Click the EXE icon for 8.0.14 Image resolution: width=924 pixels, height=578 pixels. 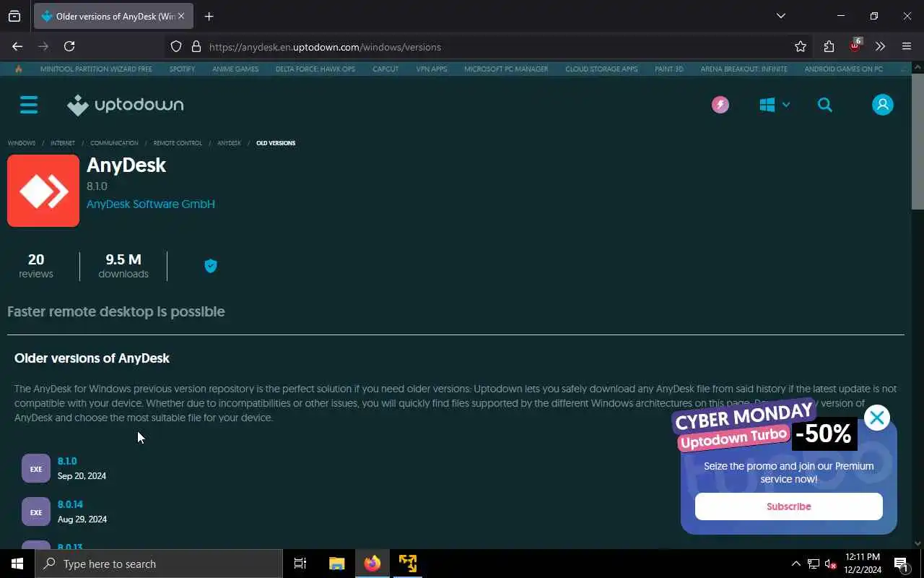click(36, 512)
